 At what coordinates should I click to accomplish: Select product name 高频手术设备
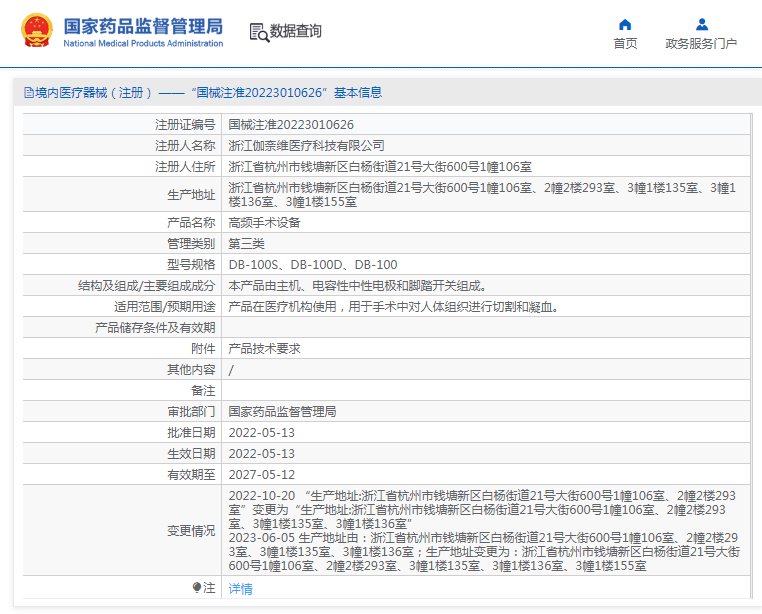pos(264,223)
